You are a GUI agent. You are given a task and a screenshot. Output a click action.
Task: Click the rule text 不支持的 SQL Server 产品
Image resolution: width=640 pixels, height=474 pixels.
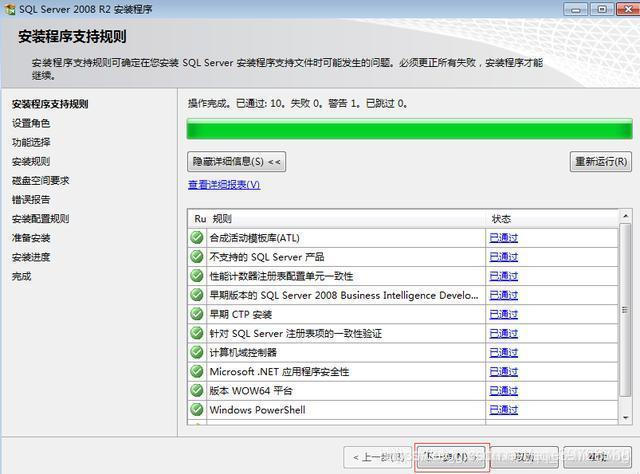pyautogui.click(x=267, y=257)
